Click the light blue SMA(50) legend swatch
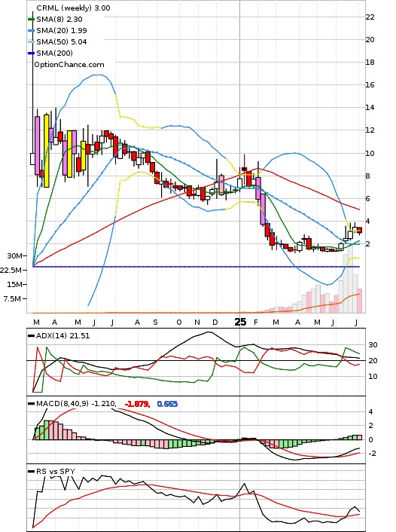The width and height of the screenshot is (396, 532). tap(31, 41)
